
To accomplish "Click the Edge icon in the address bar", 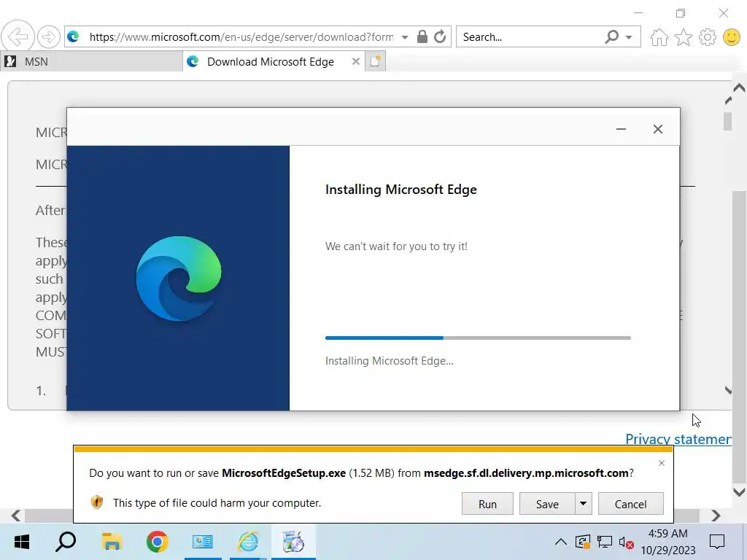I will [x=74, y=36].
